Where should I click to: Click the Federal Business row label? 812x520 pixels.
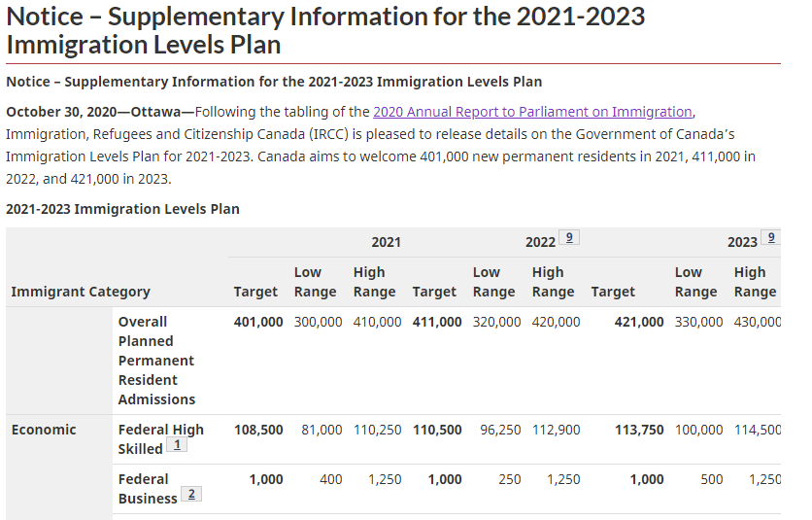tap(148, 489)
